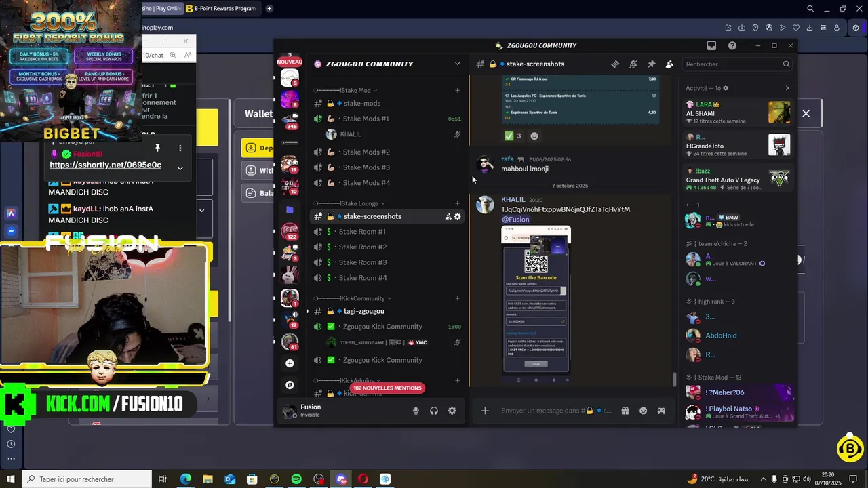868x488 pixels.
Task: Select member AbdoHnid in member list
Action: pos(738,335)
